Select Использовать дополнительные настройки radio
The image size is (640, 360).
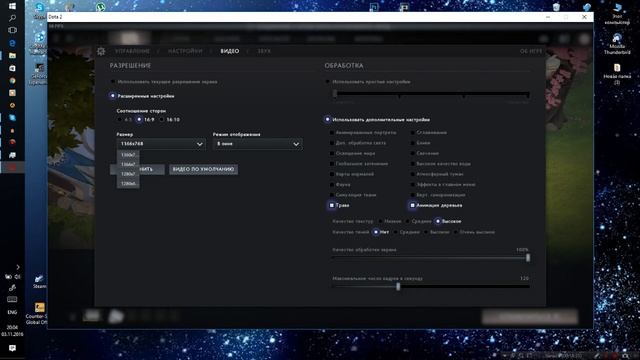pyautogui.click(x=327, y=120)
